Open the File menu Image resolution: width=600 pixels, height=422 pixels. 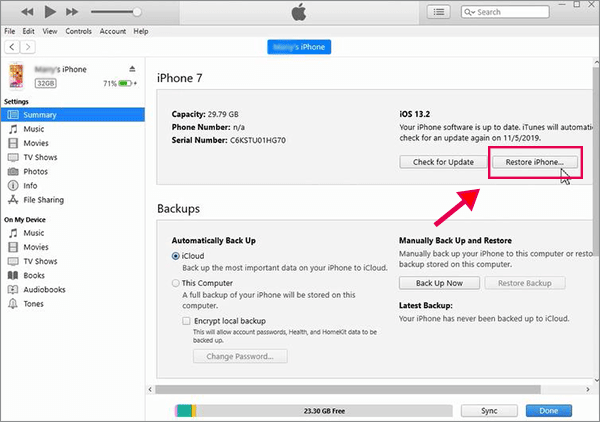click(10, 31)
